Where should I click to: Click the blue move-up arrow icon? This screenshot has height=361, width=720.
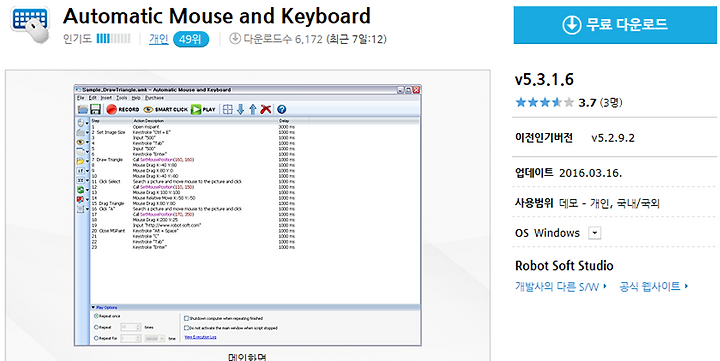pyautogui.click(x=253, y=109)
